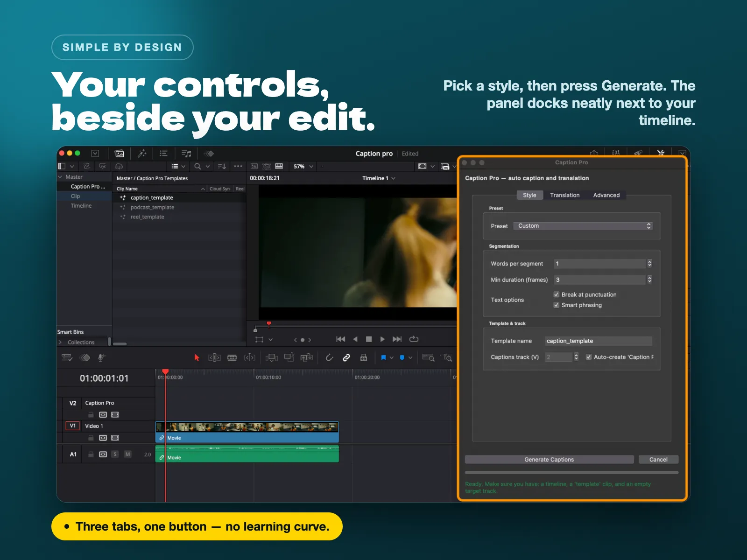Toggle the Linked Selection chain icon
The width and height of the screenshot is (747, 560).
coord(346,357)
